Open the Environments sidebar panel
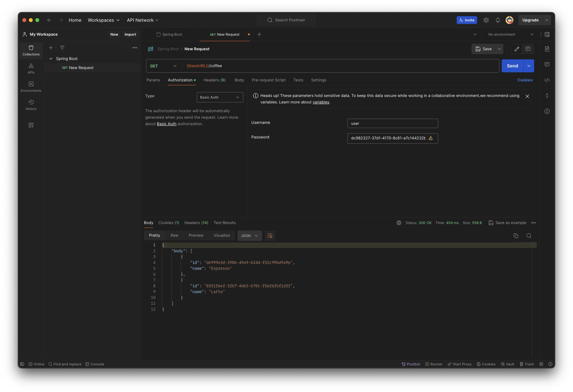Screen dimensions: 573x392 pyautogui.click(x=31, y=87)
